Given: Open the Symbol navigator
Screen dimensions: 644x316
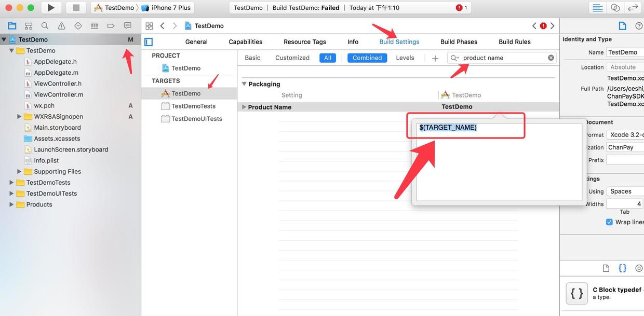Looking at the screenshot, I should [x=29, y=26].
